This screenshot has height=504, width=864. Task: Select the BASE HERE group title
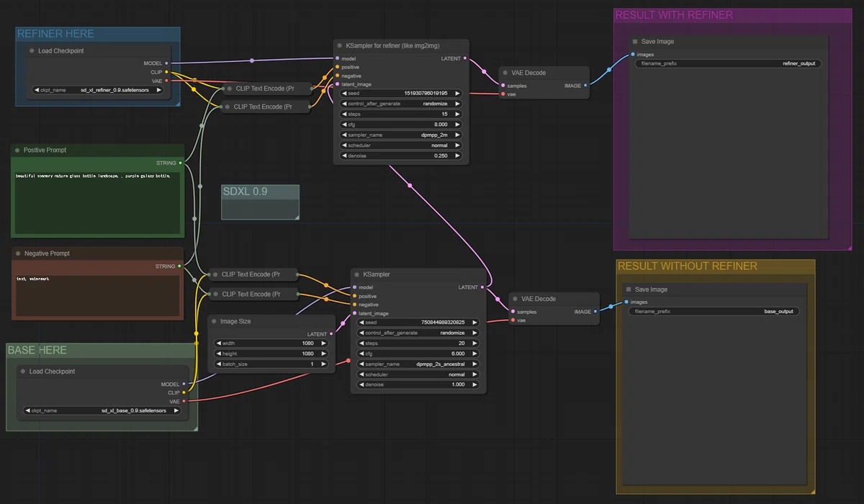(37, 350)
